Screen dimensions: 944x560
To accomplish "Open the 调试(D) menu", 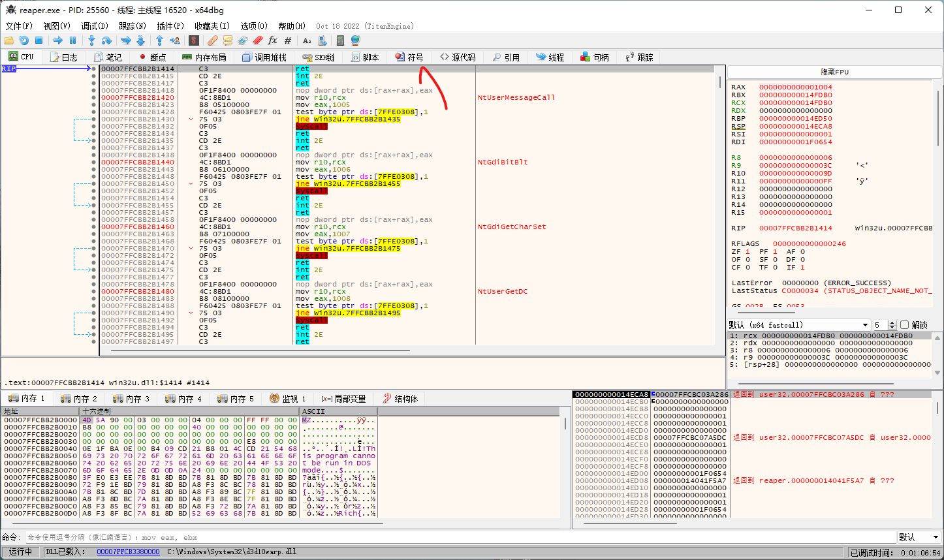I will (95, 26).
